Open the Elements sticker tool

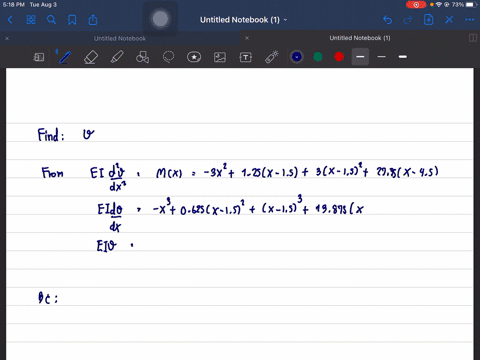(194, 57)
